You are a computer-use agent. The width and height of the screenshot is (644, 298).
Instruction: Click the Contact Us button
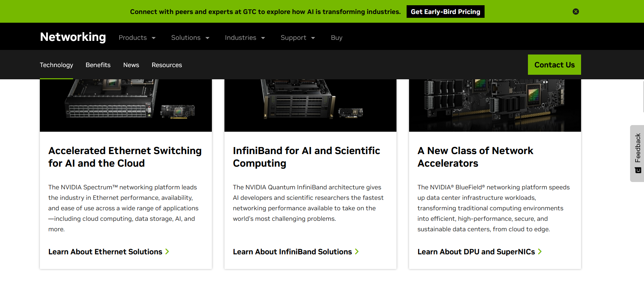(x=554, y=65)
